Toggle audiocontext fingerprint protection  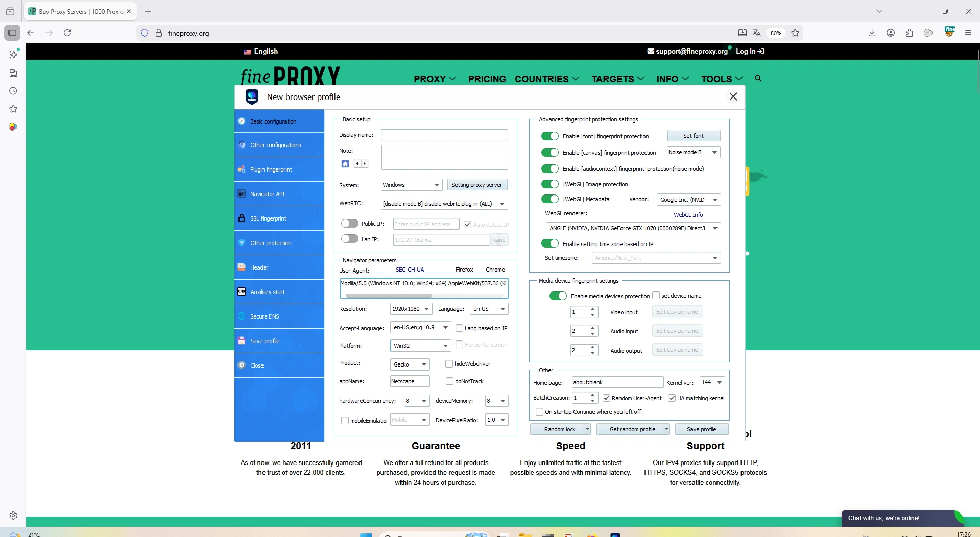click(550, 168)
